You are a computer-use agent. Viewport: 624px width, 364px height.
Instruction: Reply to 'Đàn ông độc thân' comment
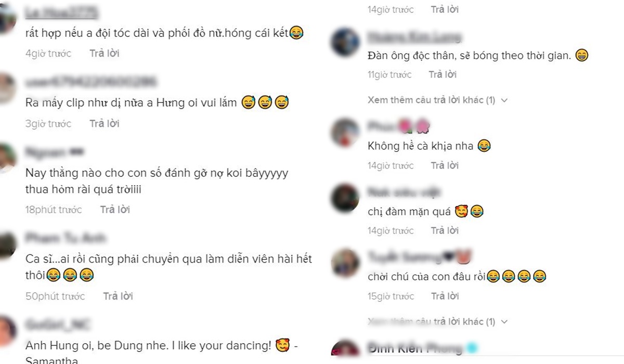[443, 75]
